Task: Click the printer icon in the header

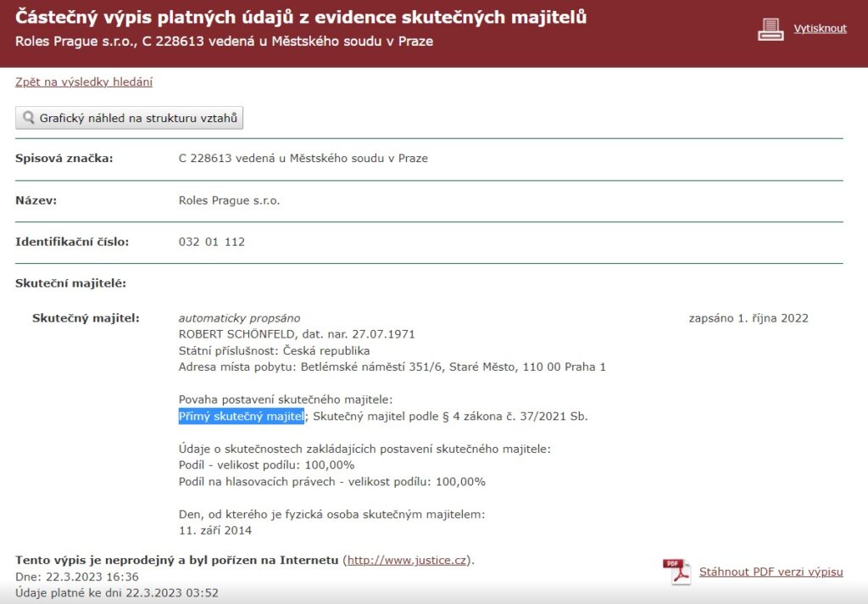Action: tap(771, 29)
